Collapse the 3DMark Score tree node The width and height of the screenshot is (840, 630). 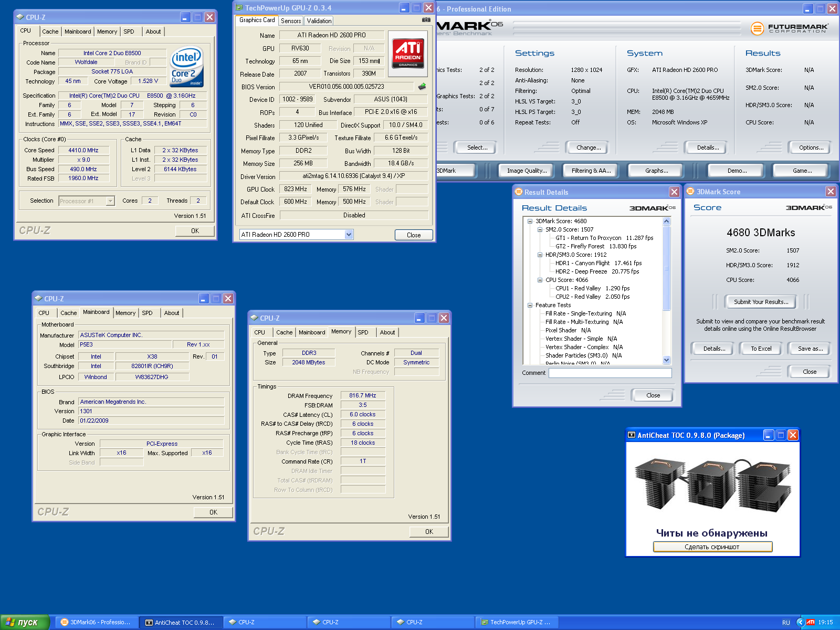[x=530, y=221]
